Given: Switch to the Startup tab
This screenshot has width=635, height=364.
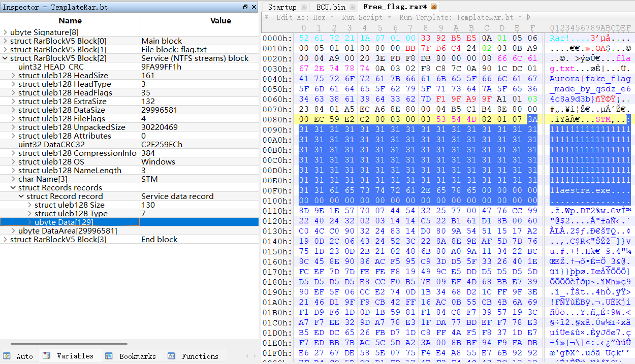Looking at the screenshot, I should pos(282,7).
